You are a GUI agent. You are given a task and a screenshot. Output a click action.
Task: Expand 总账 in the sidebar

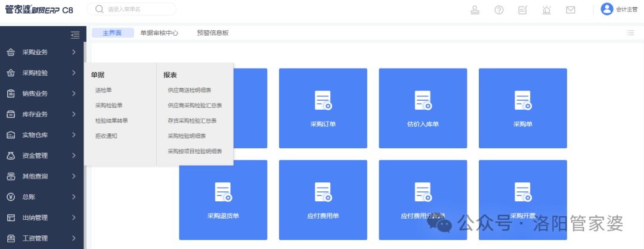42,197
